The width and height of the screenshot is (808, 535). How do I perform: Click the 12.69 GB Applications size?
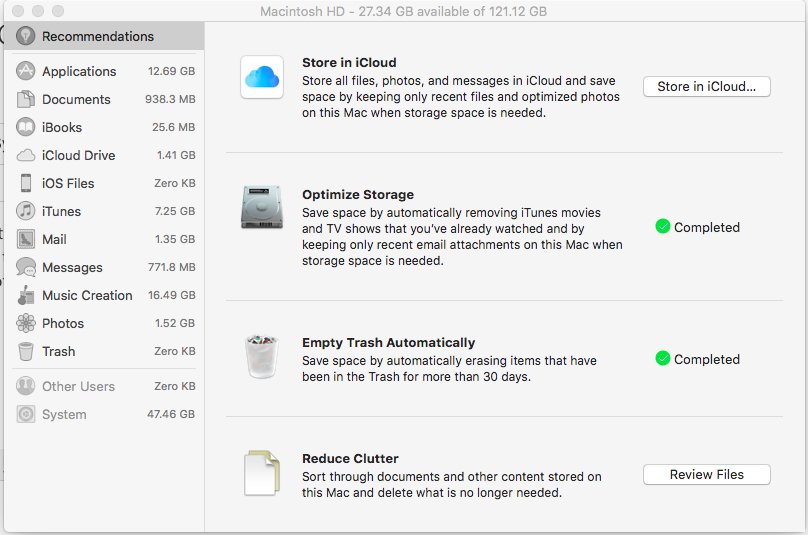click(172, 71)
